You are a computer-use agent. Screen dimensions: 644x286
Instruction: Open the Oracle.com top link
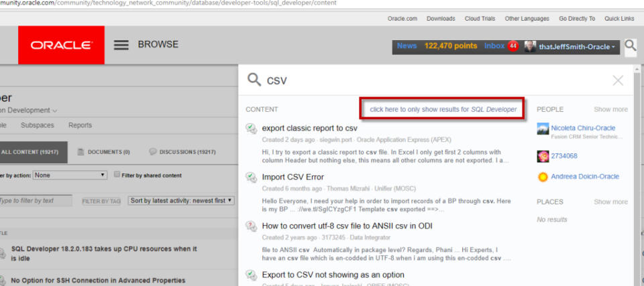402,19
